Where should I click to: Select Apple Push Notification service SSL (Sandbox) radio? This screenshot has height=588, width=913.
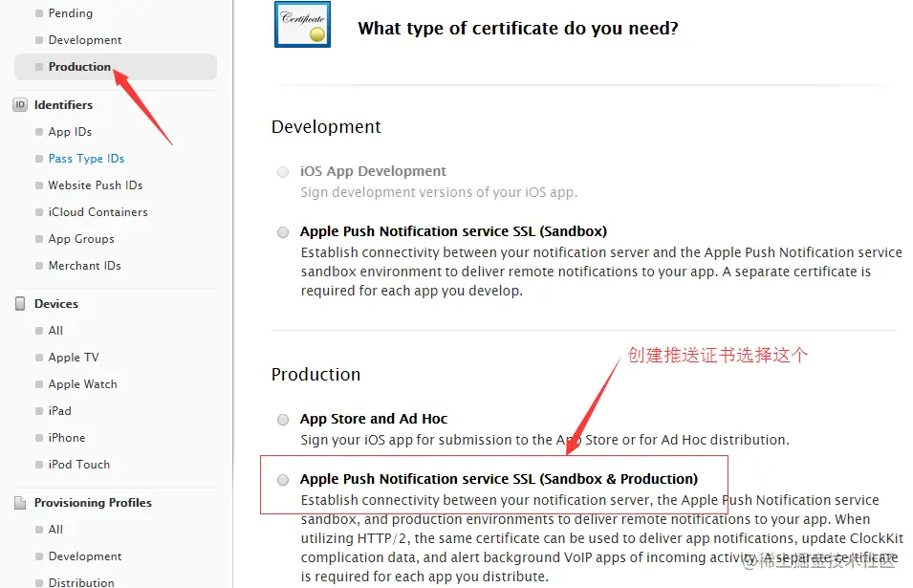coord(283,232)
